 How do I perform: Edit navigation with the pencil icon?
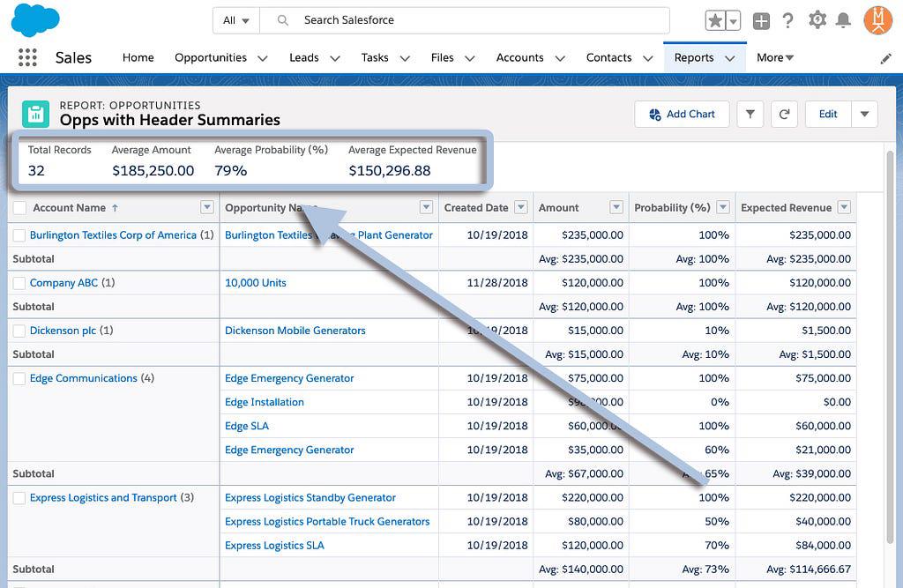pyautogui.click(x=886, y=58)
